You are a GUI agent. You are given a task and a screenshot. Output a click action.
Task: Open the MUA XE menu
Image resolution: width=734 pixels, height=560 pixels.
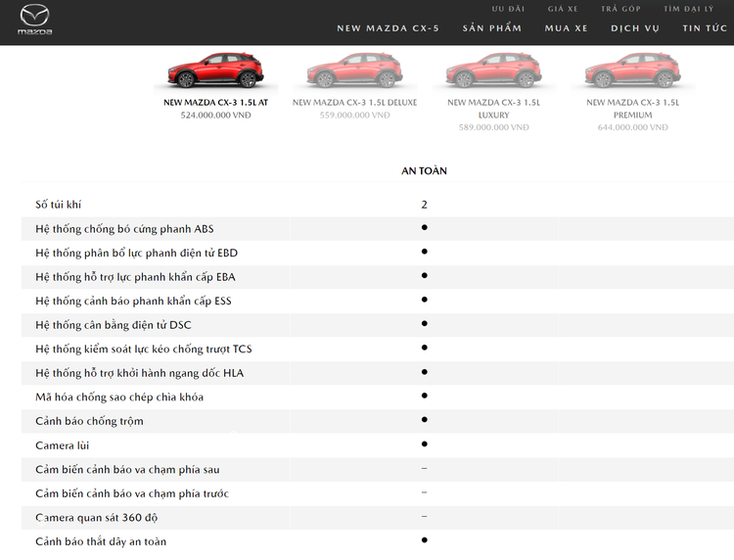tap(566, 28)
